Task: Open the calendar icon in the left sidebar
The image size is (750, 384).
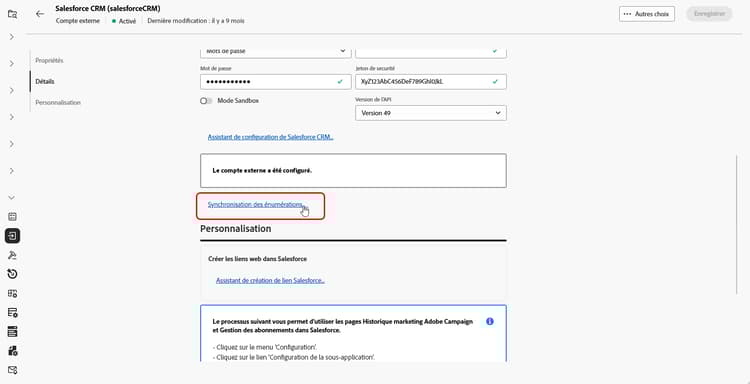Action: tap(12, 217)
